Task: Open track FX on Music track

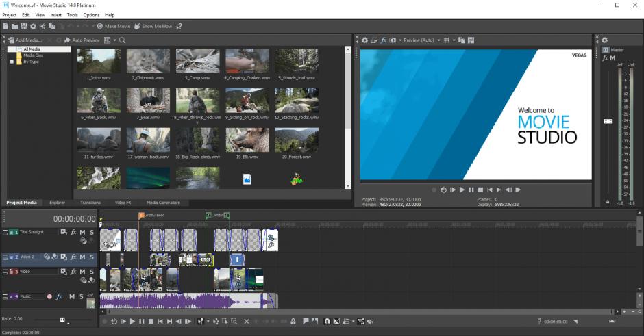Action: pos(59,296)
